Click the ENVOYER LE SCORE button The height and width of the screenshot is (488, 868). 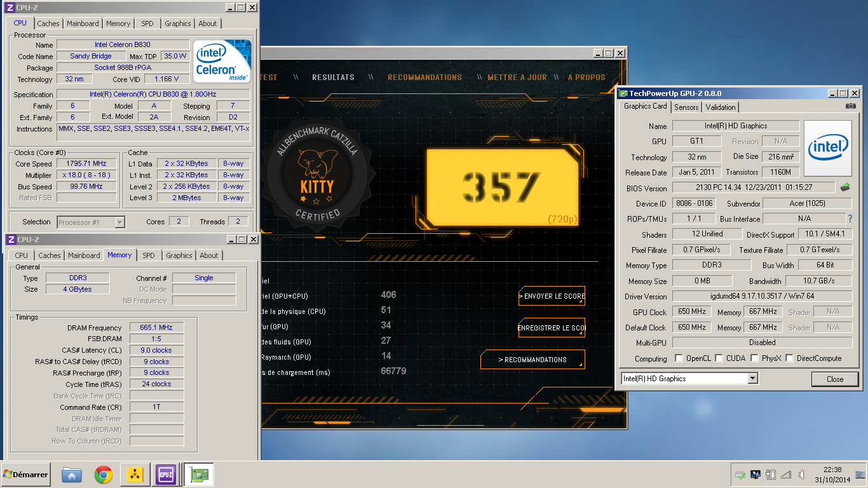552,296
